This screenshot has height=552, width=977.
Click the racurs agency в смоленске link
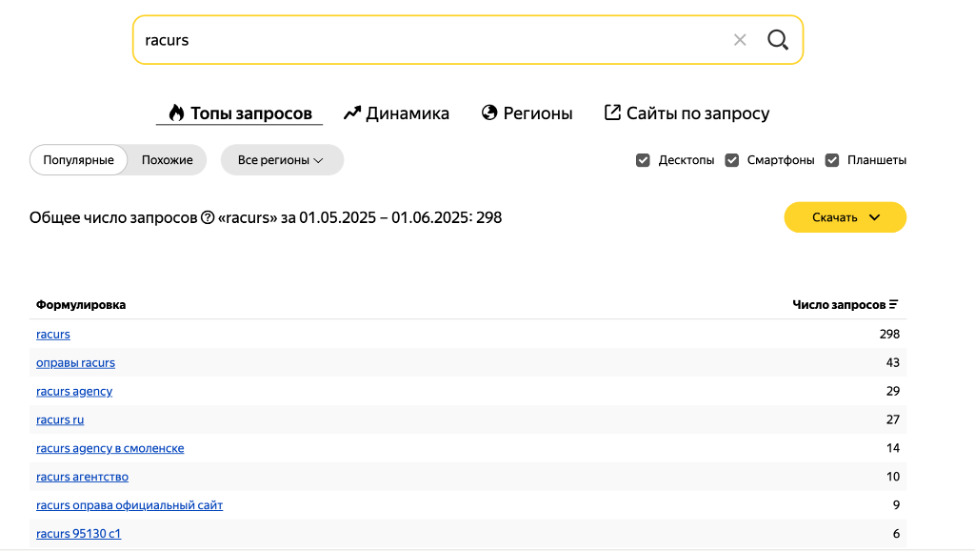[110, 448]
